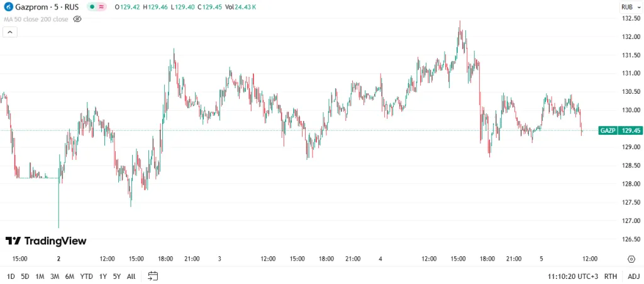The height and width of the screenshot is (284, 644).
Task: Click the pink data mode indicator icon
Action: [x=101, y=7]
